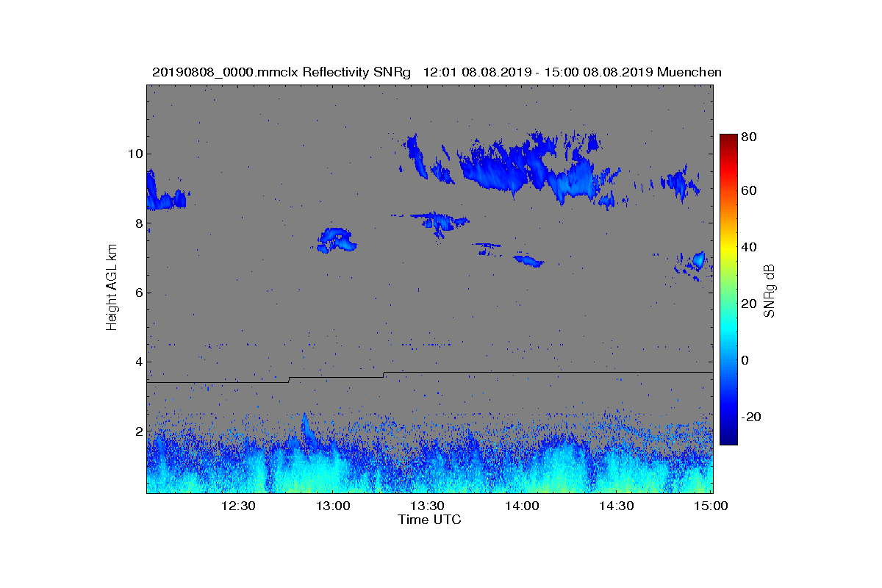Click the 14:00 time tick label
Screen dimensions: 882x588
[x=522, y=506]
